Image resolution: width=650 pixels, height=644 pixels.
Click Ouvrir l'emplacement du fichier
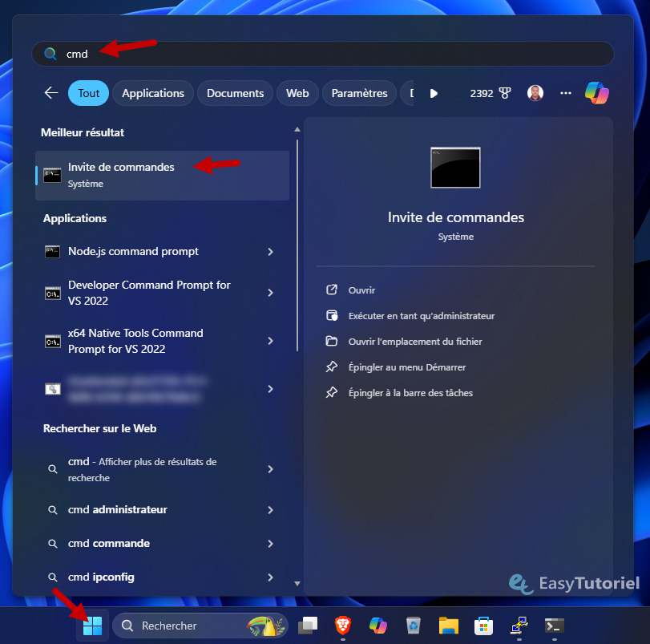coord(414,342)
